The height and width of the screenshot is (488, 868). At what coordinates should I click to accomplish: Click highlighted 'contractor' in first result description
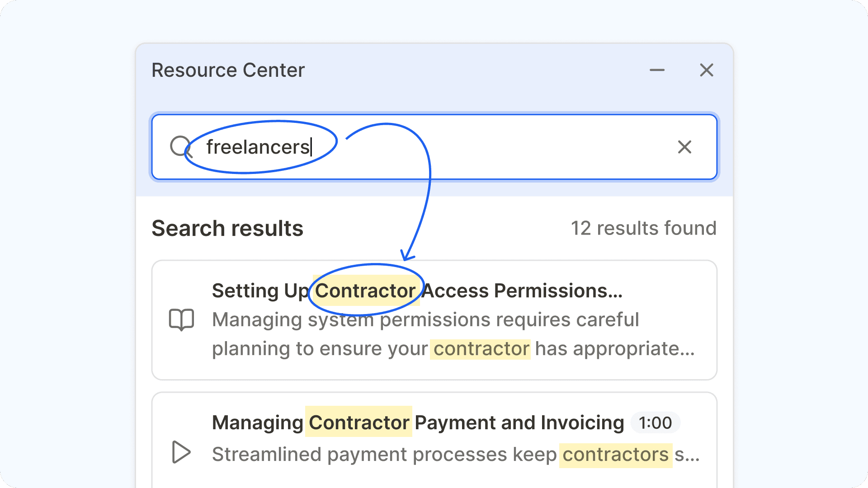(x=481, y=349)
